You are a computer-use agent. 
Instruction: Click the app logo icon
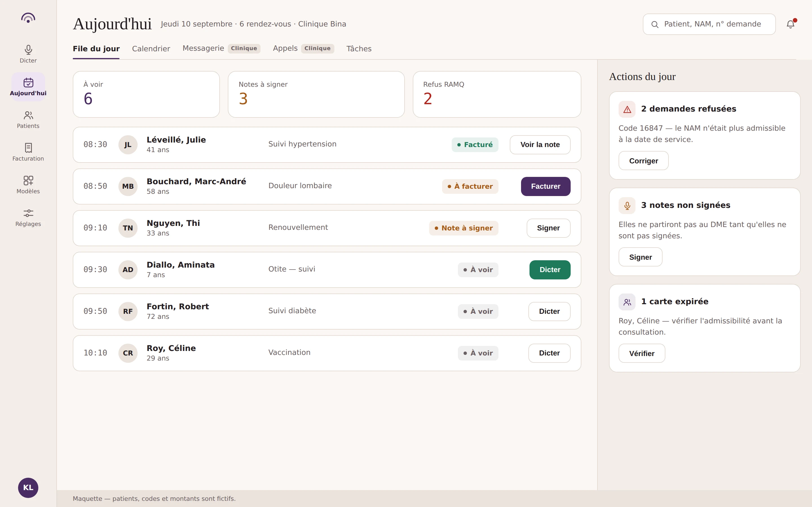pos(28,18)
